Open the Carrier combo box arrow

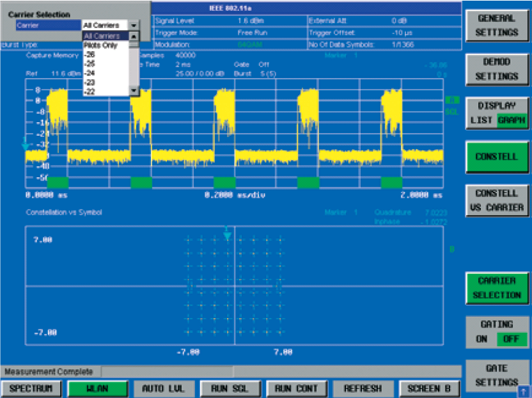133,26
